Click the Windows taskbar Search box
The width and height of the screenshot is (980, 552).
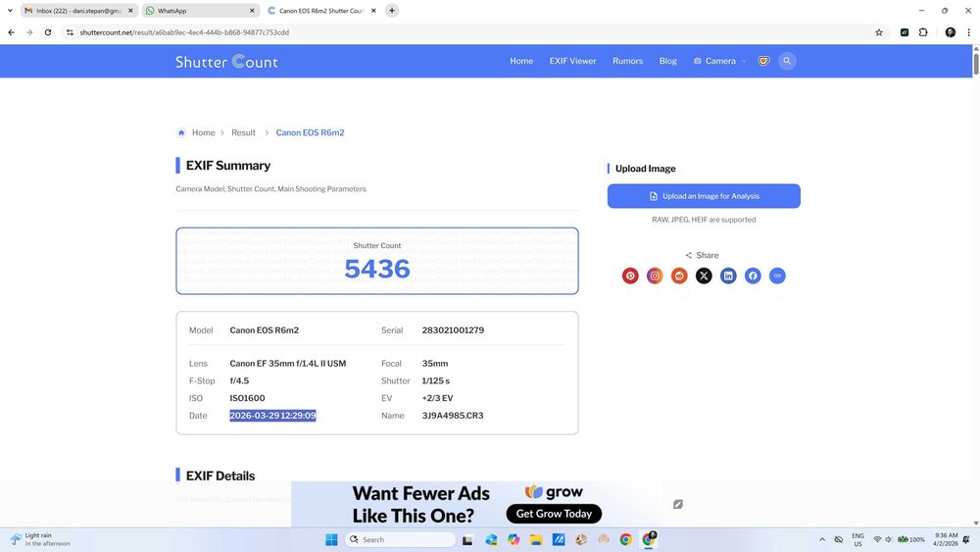pos(400,539)
